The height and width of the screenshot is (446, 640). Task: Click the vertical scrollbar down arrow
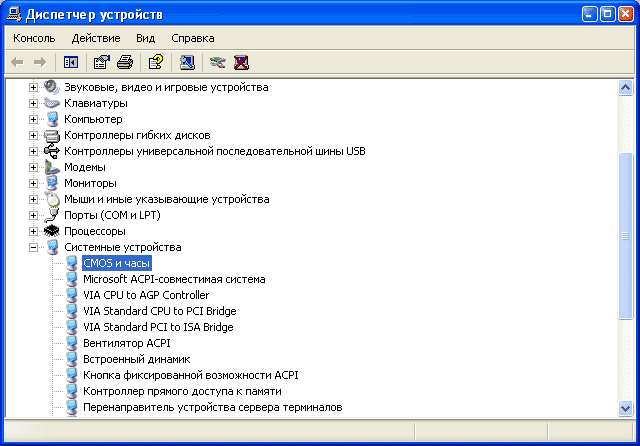[626, 410]
